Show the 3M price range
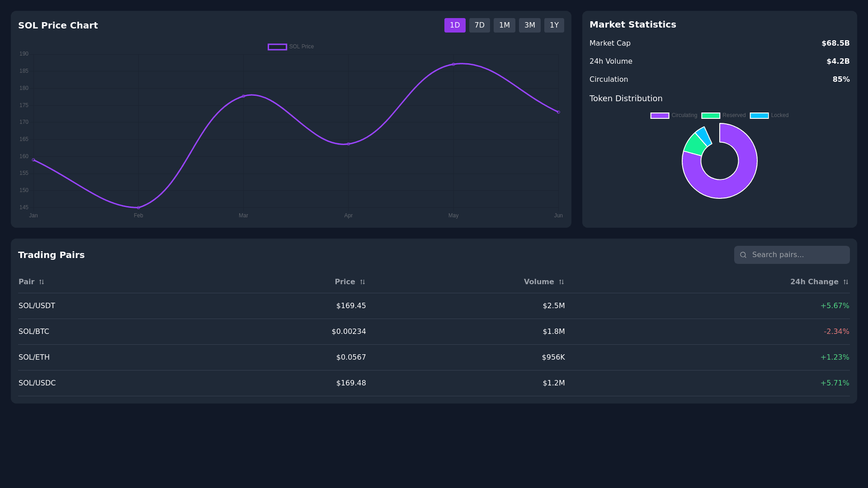Viewport: 868px width, 488px height. [529, 25]
